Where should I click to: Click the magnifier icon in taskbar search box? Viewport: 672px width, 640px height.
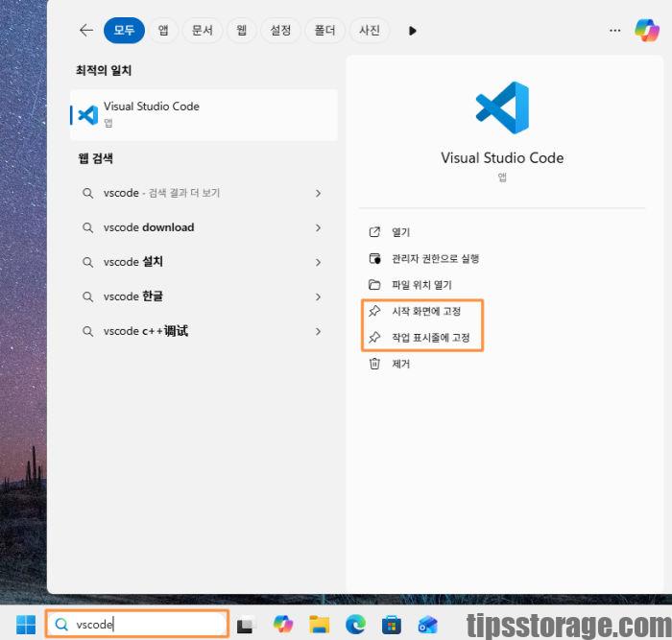(61, 625)
